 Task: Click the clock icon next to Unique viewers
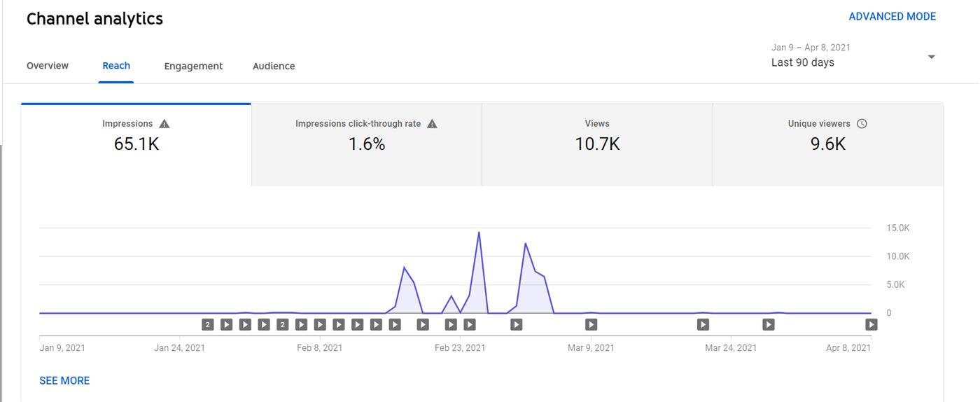pos(862,124)
